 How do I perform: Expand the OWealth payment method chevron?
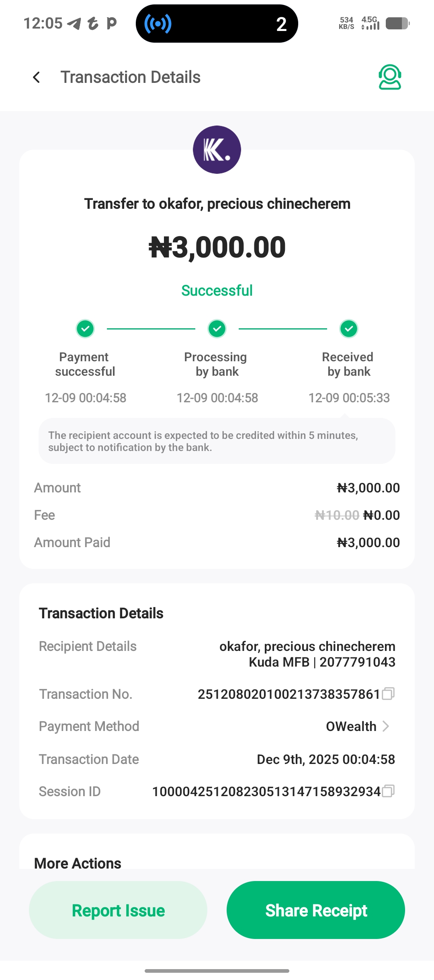click(x=386, y=726)
